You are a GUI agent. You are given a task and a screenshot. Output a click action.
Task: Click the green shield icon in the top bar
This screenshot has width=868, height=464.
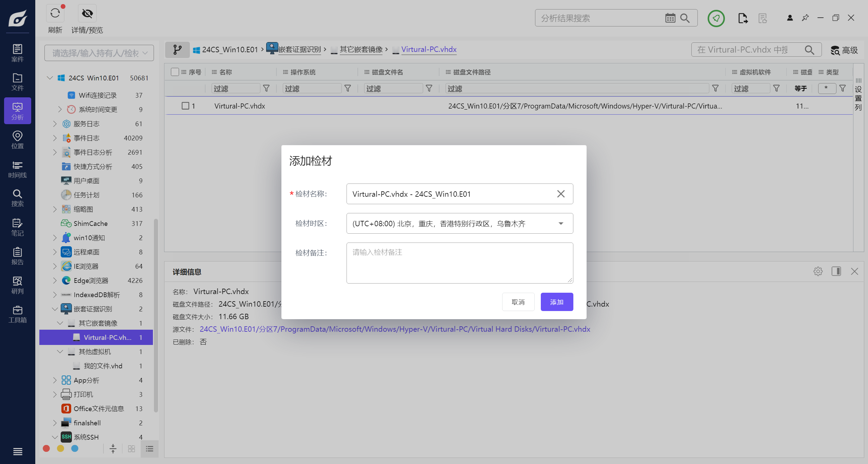tap(716, 18)
